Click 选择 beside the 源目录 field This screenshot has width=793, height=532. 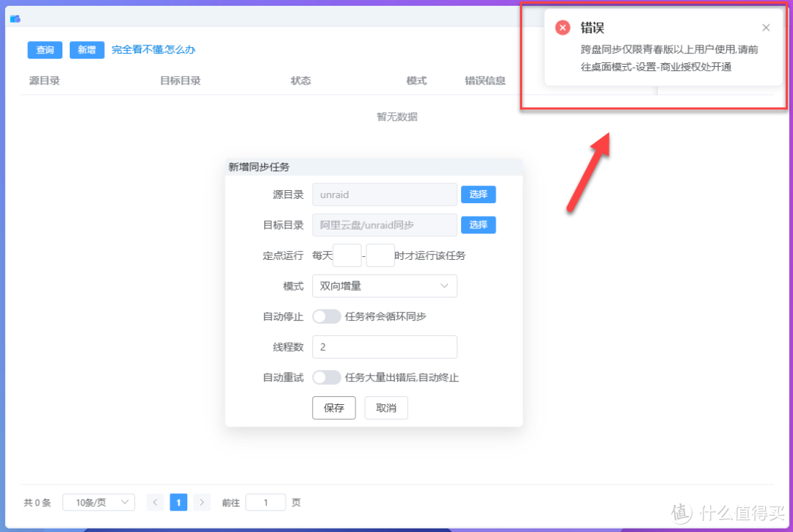tap(478, 194)
